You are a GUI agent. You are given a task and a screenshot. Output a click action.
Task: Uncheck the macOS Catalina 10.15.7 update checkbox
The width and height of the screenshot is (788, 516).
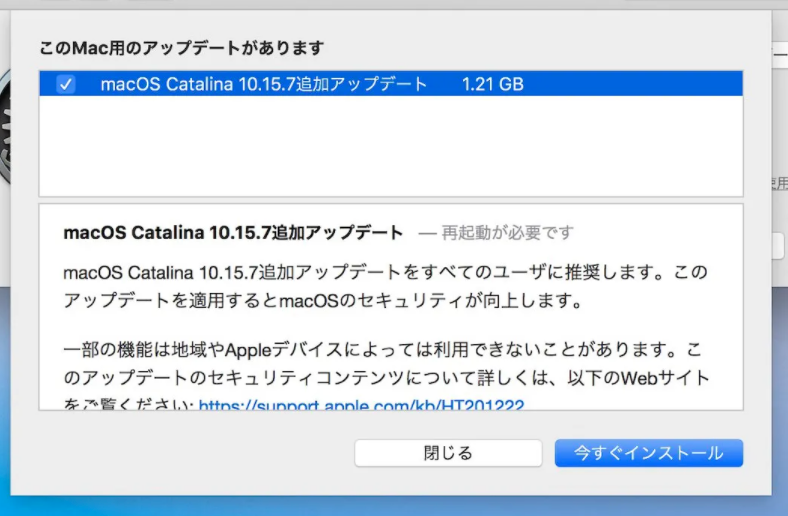tap(66, 84)
